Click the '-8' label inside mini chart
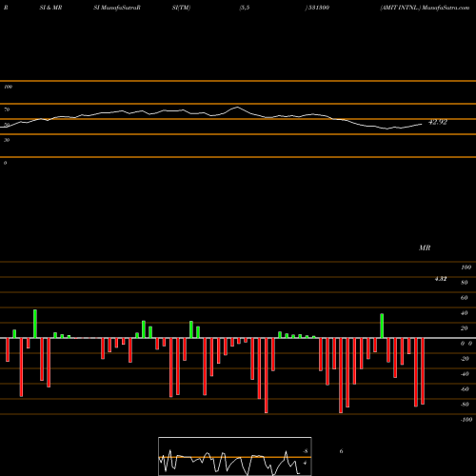Screen dimensions: 476x476 tap(306, 451)
